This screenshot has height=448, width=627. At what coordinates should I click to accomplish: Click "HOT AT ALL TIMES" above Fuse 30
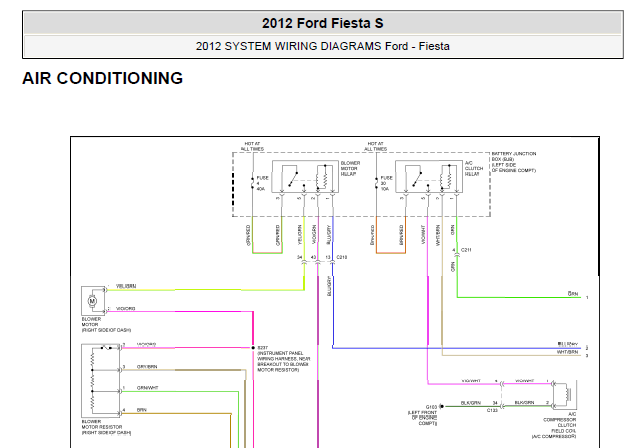[x=375, y=146]
